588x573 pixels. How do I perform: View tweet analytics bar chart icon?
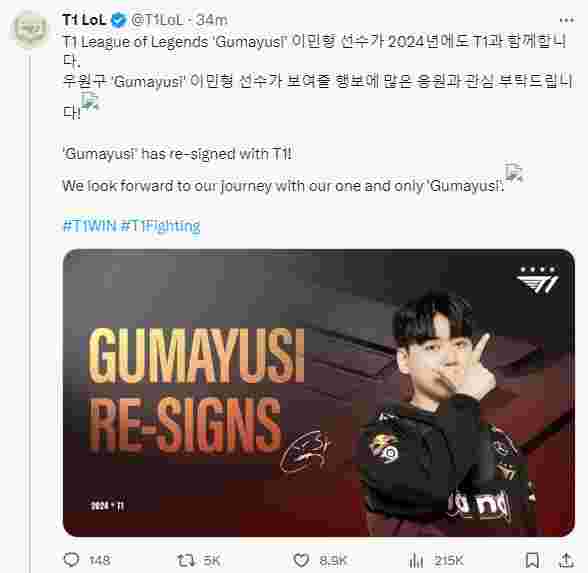pyautogui.click(x=416, y=560)
